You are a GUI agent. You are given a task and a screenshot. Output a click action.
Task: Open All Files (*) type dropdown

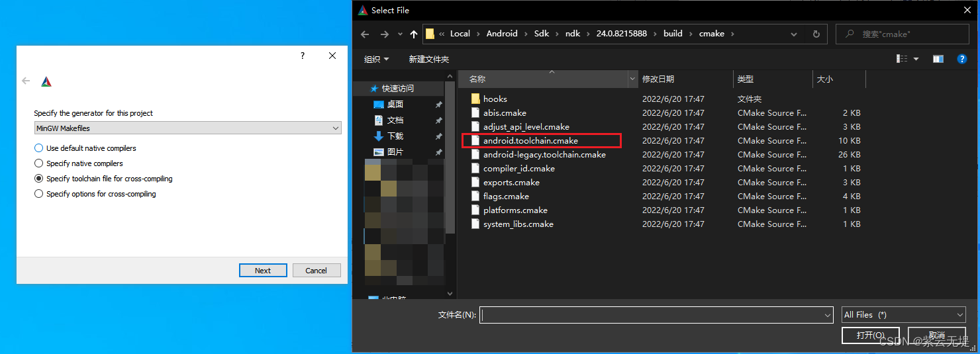click(904, 315)
